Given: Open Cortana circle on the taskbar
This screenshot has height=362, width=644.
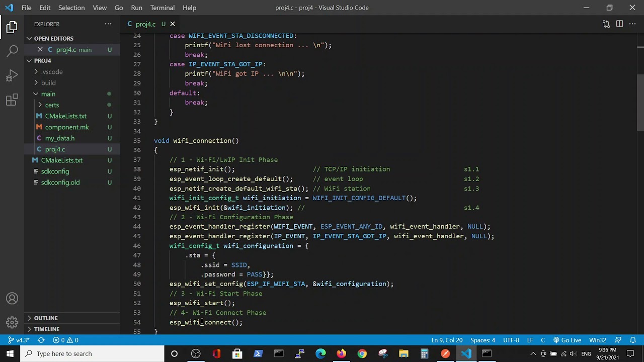Looking at the screenshot, I should point(174,353).
